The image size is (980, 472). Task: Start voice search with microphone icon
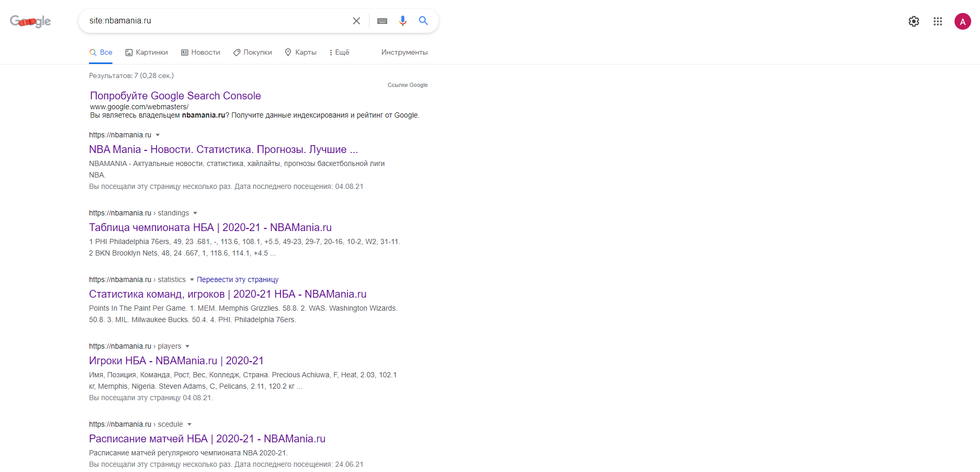[403, 21]
